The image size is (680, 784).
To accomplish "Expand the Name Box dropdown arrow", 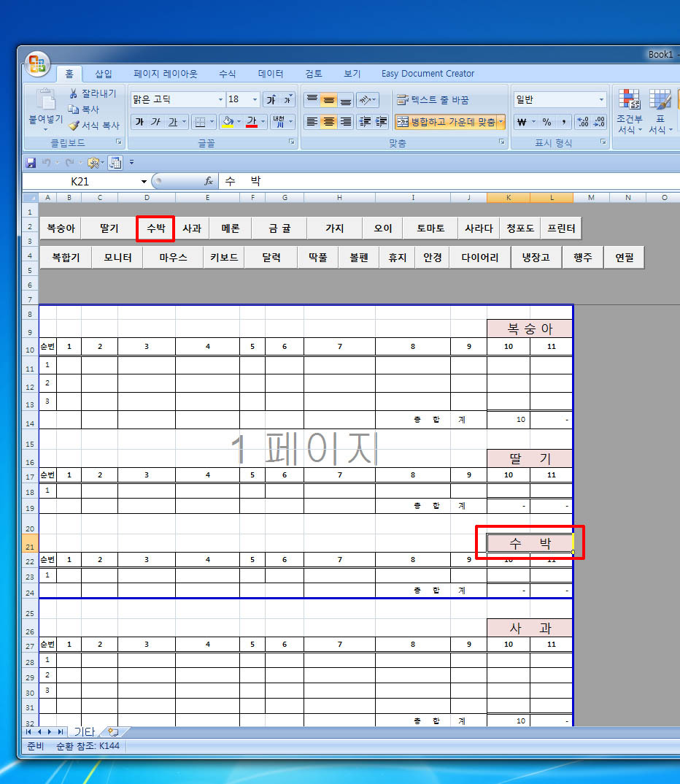I will pos(144,182).
